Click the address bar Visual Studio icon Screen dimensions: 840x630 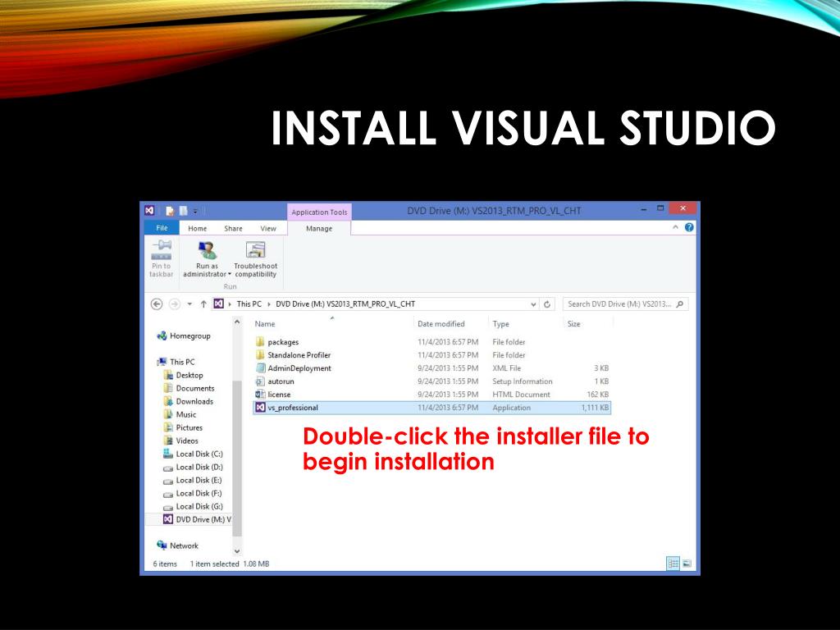tap(218, 304)
